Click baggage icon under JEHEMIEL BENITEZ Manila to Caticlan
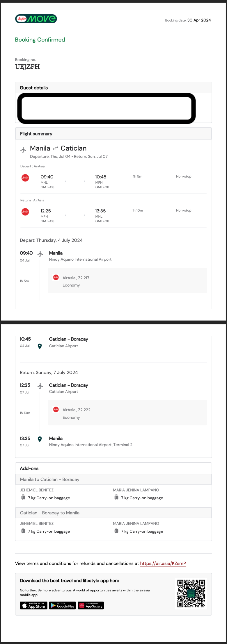Image resolution: width=227 pixels, height=644 pixels. pyautogui.click(x=23, y=498)
